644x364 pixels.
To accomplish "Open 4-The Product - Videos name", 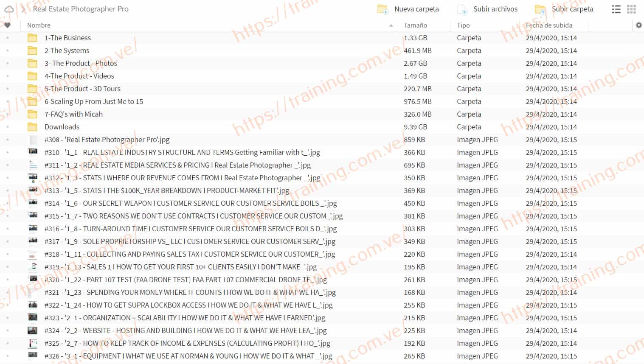I will click(79, 76).
